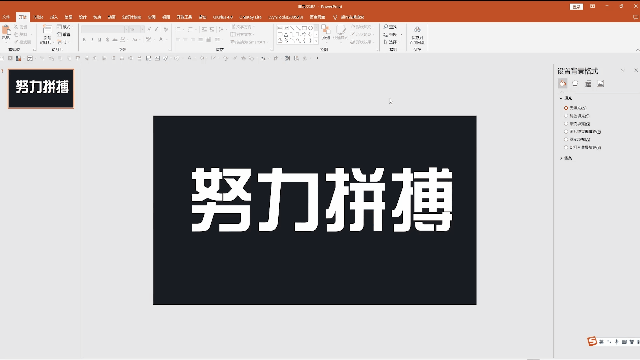Insert a New Slide from the ribbon
This screenshot has width=640, height=360.
[x=47, y=33]
